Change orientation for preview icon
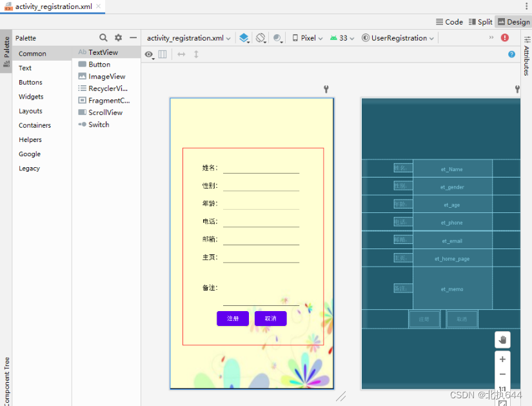Image resolution: width=532 pixels, height=406 pixels. pos(261,38)
